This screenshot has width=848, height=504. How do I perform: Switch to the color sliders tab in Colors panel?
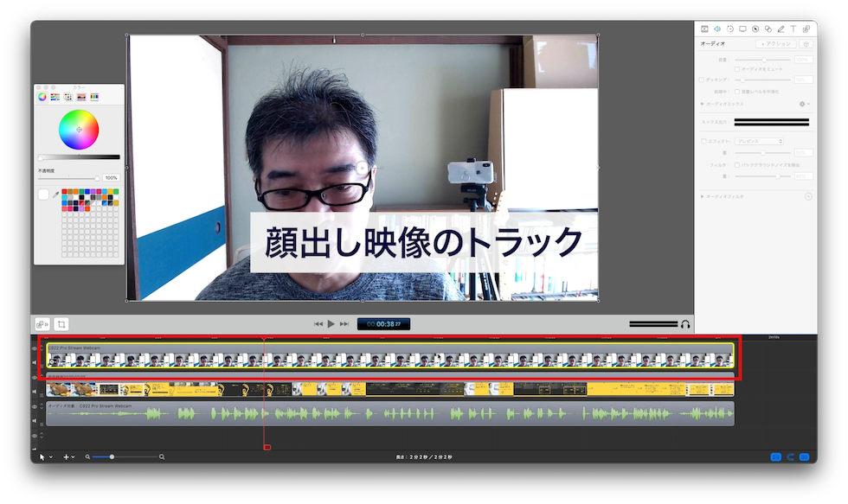pos(55,97)
